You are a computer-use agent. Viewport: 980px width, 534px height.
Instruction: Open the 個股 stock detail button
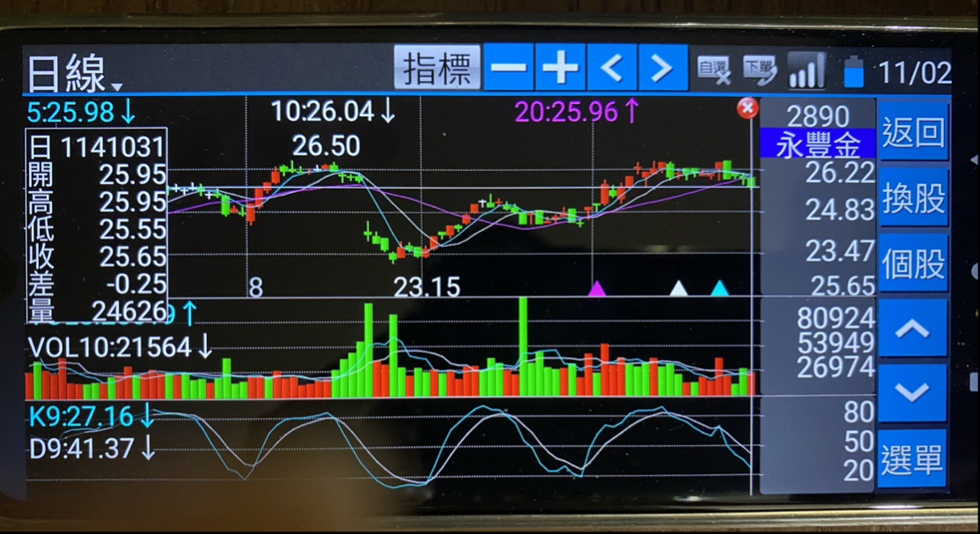point(913,263)
